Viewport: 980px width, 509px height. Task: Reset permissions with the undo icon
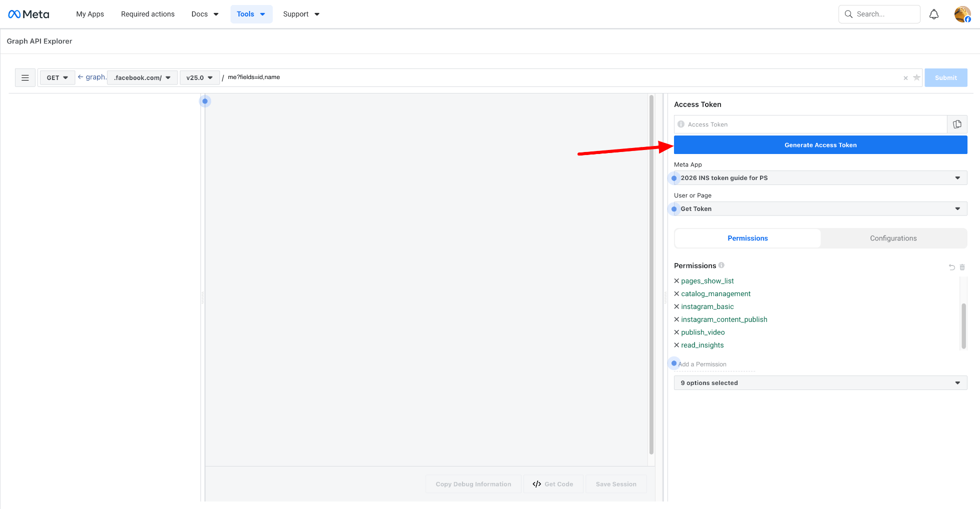(x=951, y=267)
